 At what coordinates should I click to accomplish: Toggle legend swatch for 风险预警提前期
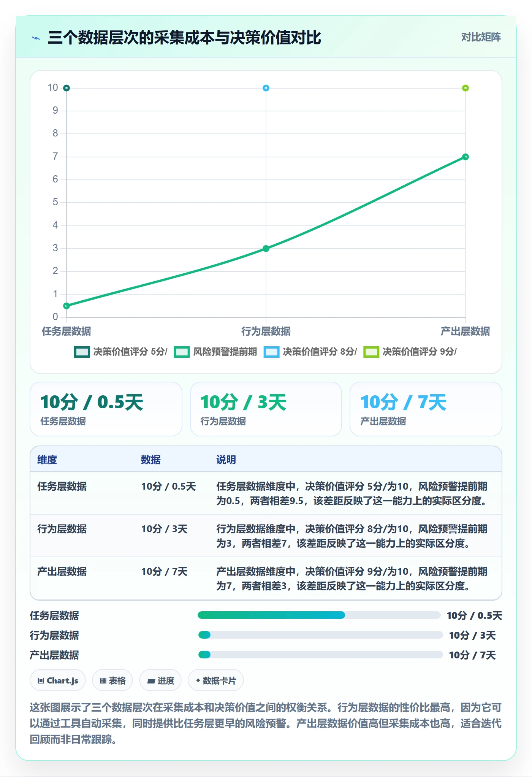pos(182,352)
